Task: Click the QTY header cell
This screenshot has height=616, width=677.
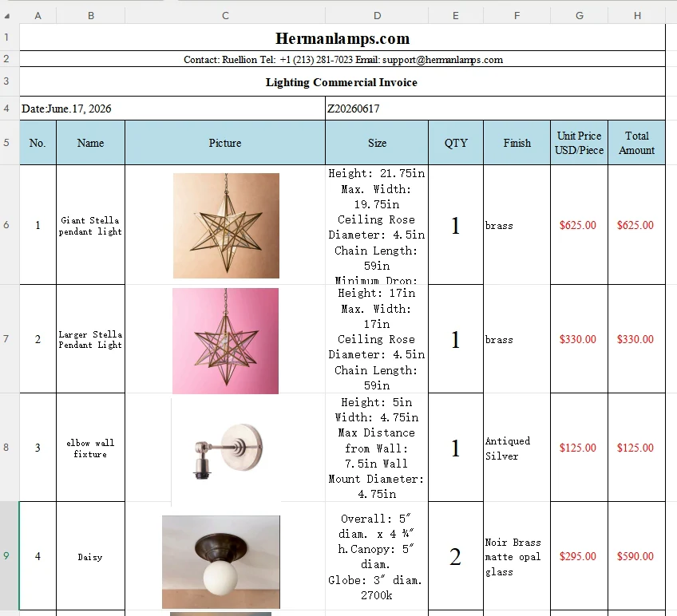Action: pyautogui.click(x=456, y=143)
